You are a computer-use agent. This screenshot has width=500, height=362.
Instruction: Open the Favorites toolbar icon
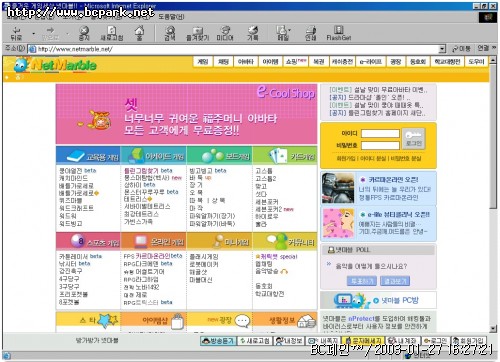(x=198, y=33)
